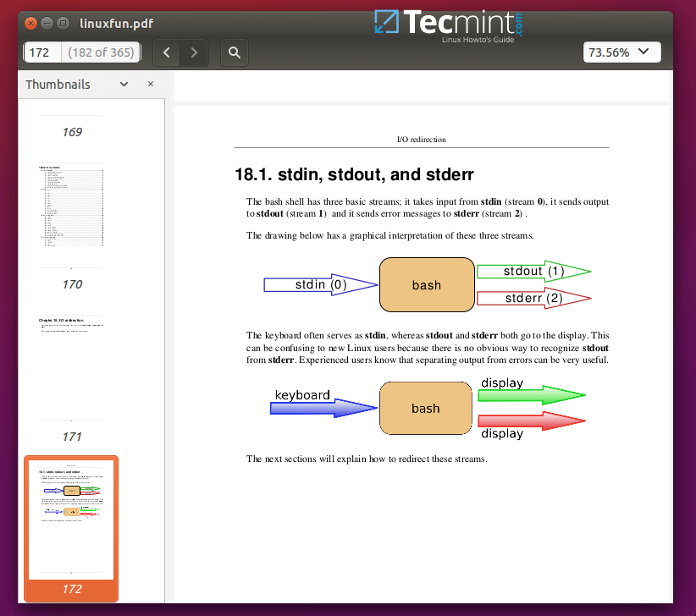Go to the previous page using the back arrow
The image size is (696, 616).
coord(167,52)
